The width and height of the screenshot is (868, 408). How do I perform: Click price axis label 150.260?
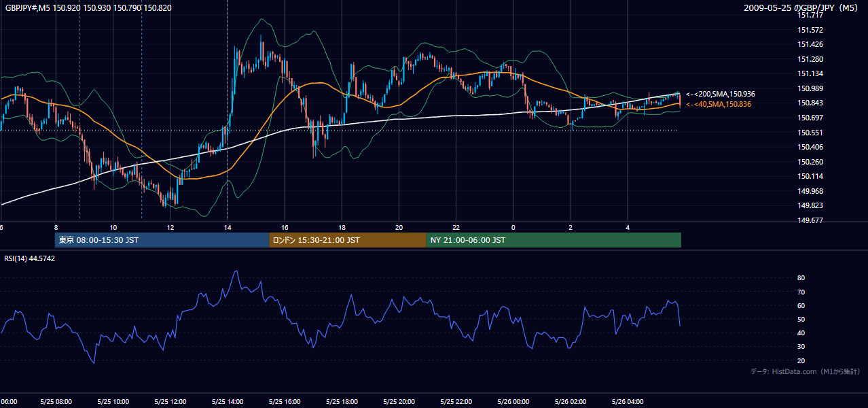pos(811,162)
